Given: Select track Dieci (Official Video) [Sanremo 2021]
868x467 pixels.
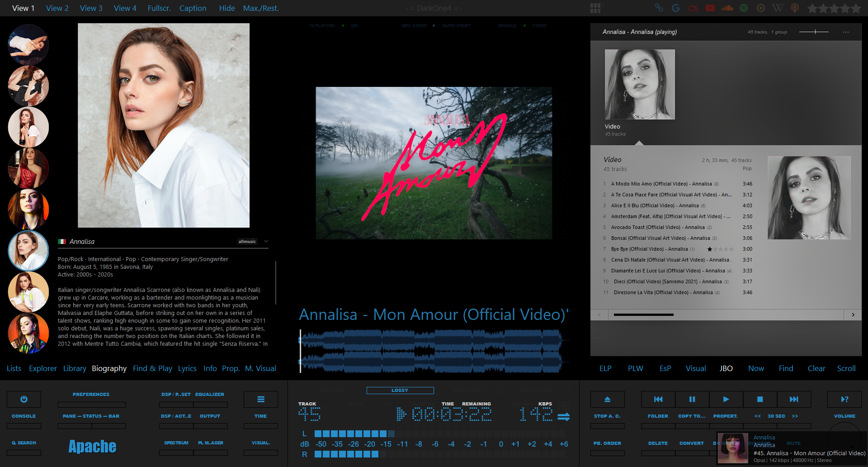Looking at the screenshot, I should coord(677,281).
